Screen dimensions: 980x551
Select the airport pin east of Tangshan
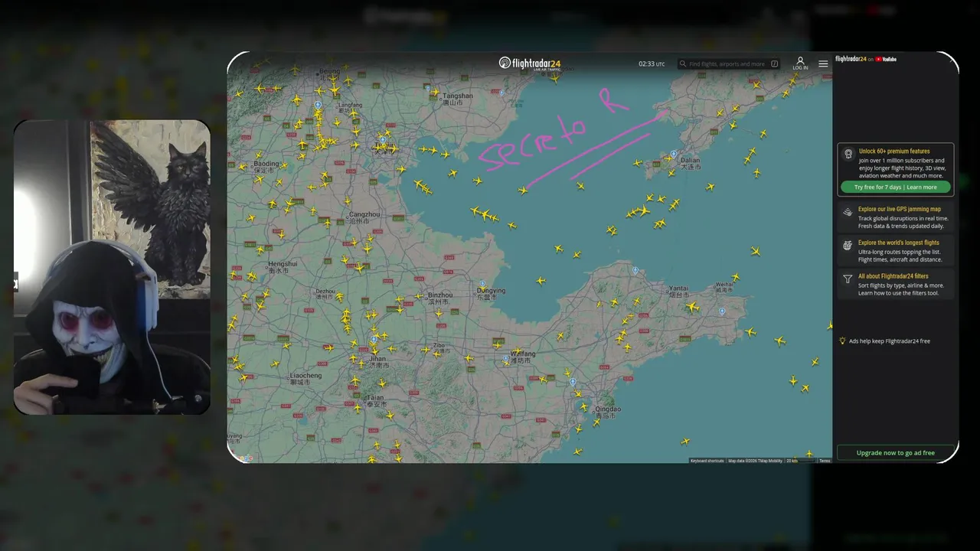pos(502,92)
